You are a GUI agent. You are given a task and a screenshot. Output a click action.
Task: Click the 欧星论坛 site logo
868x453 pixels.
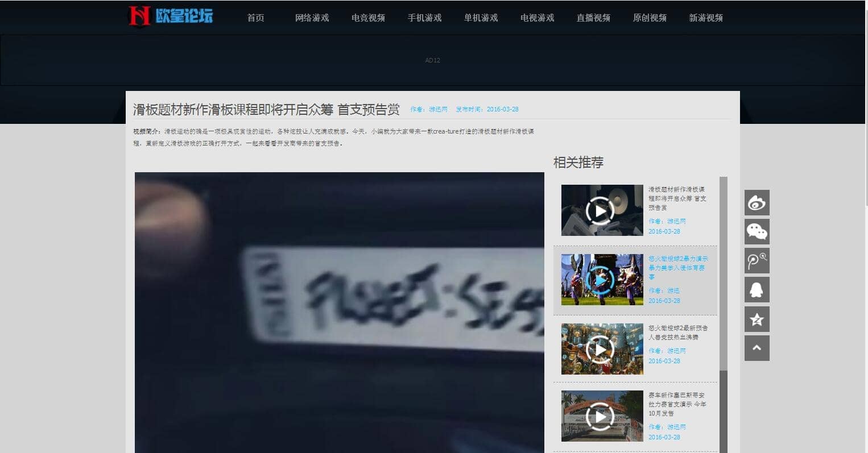click(171, 16)
